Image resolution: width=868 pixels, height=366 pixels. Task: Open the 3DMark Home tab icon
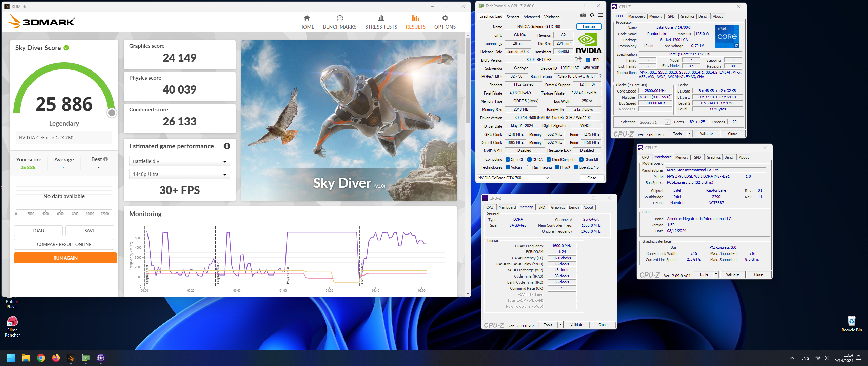tap(307, 18)
